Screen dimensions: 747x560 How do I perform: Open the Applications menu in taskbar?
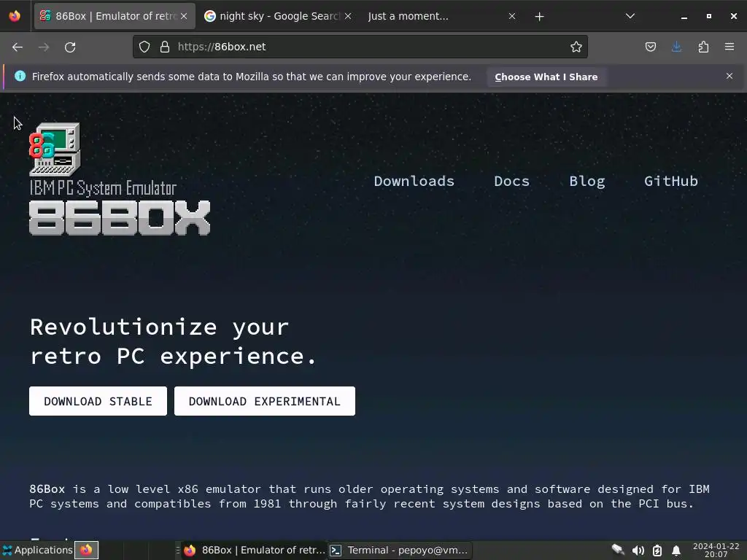tap(38, 550)
